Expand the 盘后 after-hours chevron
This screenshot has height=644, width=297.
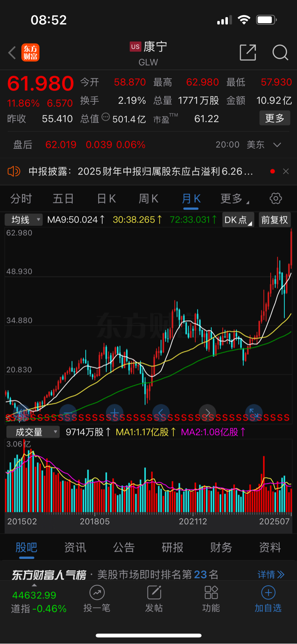(277, 145)
